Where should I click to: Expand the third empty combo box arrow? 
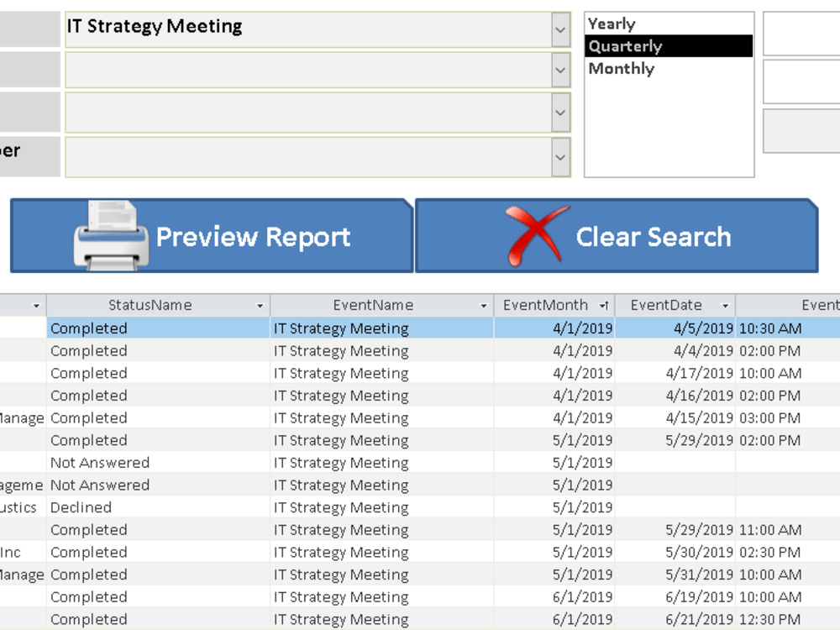pos(560,113)
